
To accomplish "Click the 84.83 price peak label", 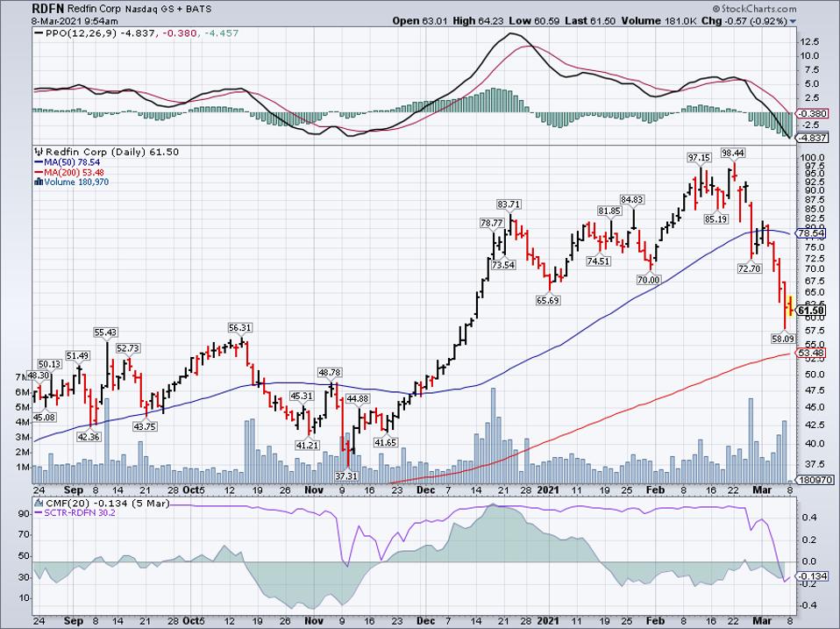I will tap(631, 199).
